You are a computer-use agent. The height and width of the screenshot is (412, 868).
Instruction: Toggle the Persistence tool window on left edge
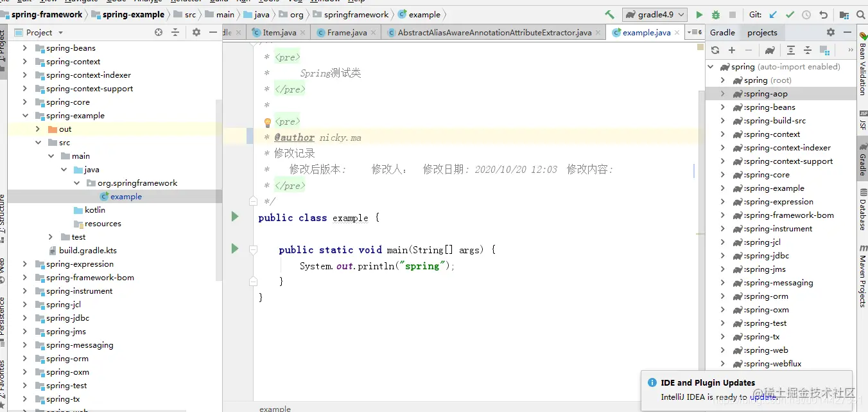tap(3, 321)
